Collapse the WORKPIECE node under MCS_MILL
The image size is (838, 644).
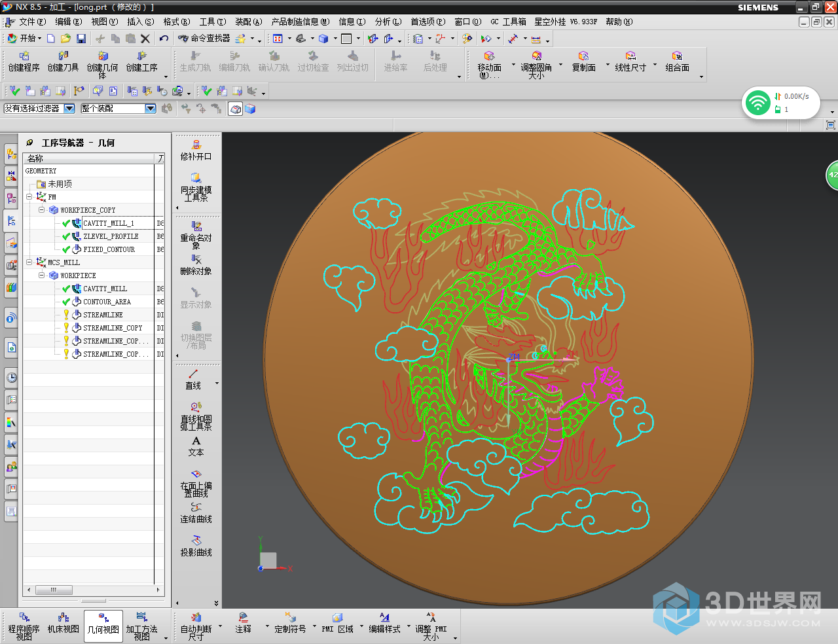(x=41, y=275)
